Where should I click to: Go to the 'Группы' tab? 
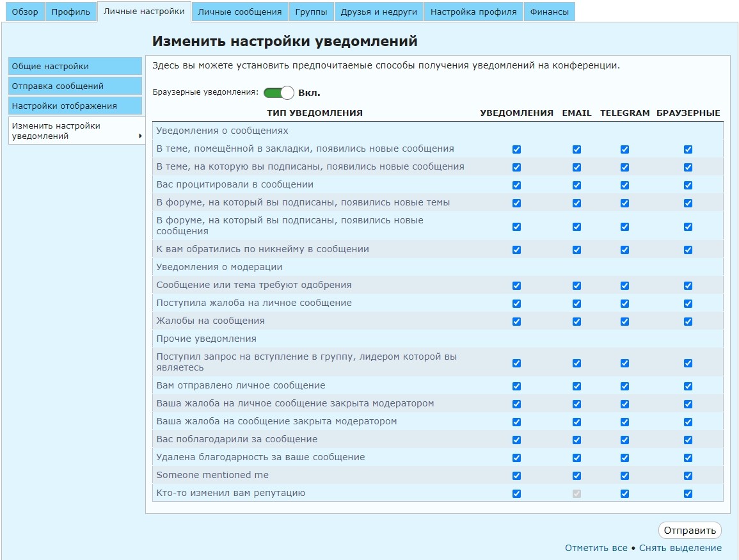tap(312, 12)
